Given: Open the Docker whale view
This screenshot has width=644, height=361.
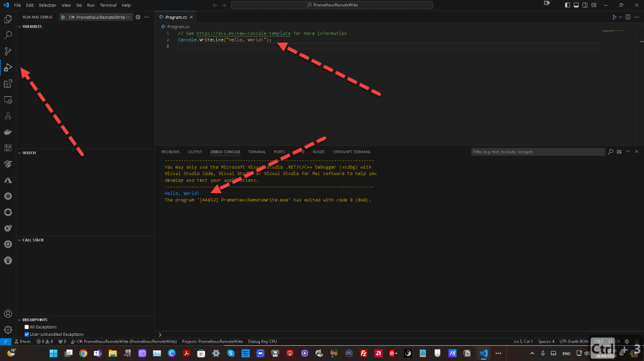Looking at the screenshot, I should 8,132.
